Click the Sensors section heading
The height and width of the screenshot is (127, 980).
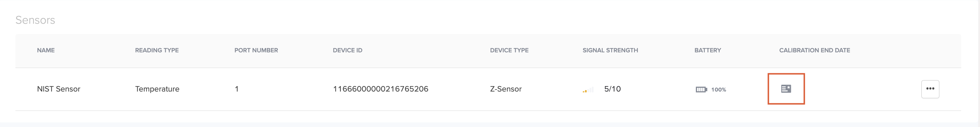tap(35, 20)
